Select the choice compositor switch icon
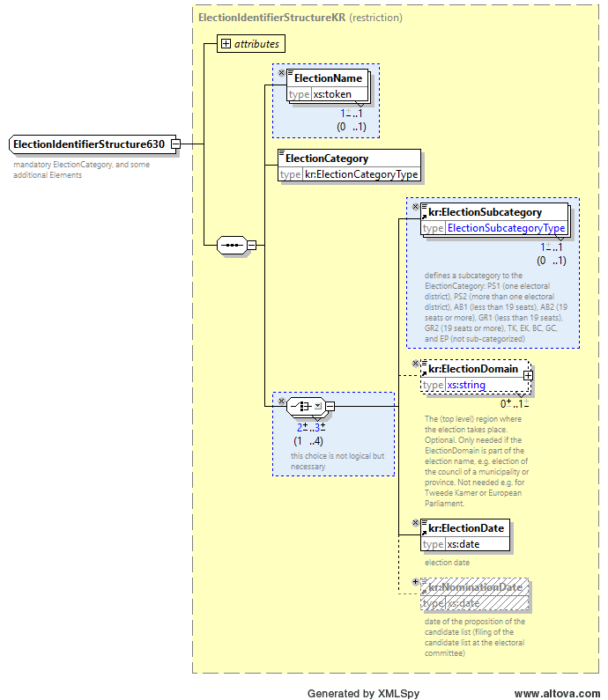The height and width of the screenshot is (700, 608). coord(306,406)
